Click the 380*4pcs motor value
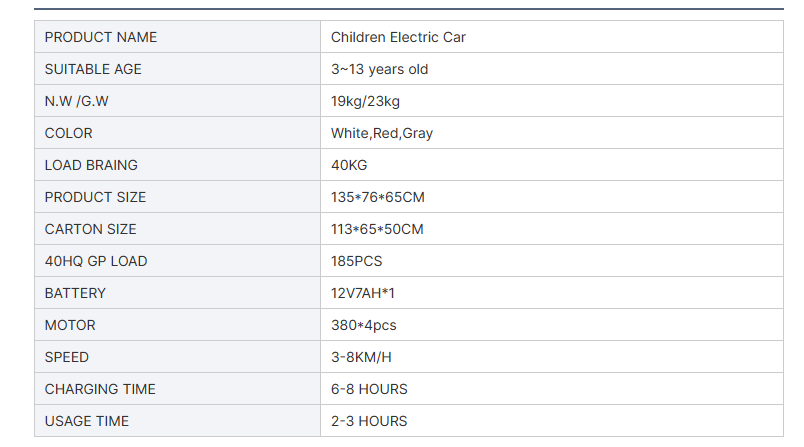Image resolution: width=804 pixels, height=447 pixels. click(x=364, y=325)
